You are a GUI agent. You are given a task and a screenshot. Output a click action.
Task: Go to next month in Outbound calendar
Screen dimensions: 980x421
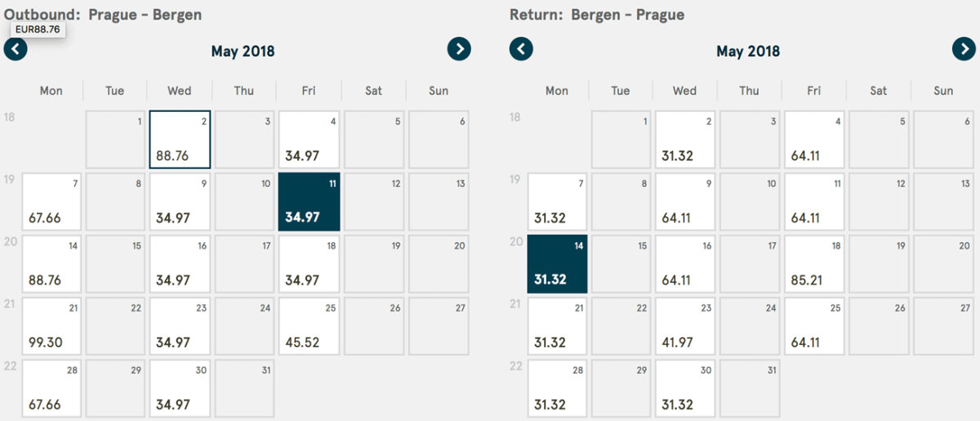click(459, 49)
